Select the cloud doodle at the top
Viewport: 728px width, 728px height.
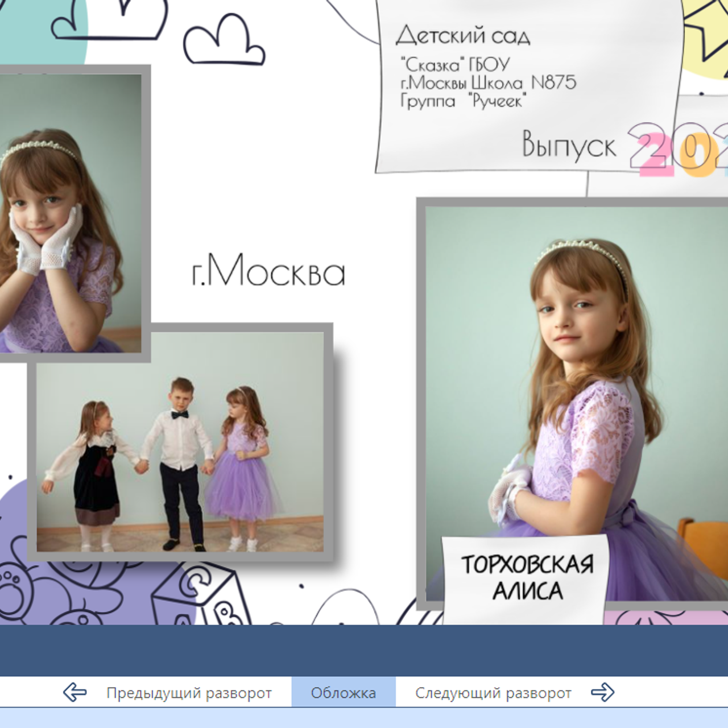[225, 39]
